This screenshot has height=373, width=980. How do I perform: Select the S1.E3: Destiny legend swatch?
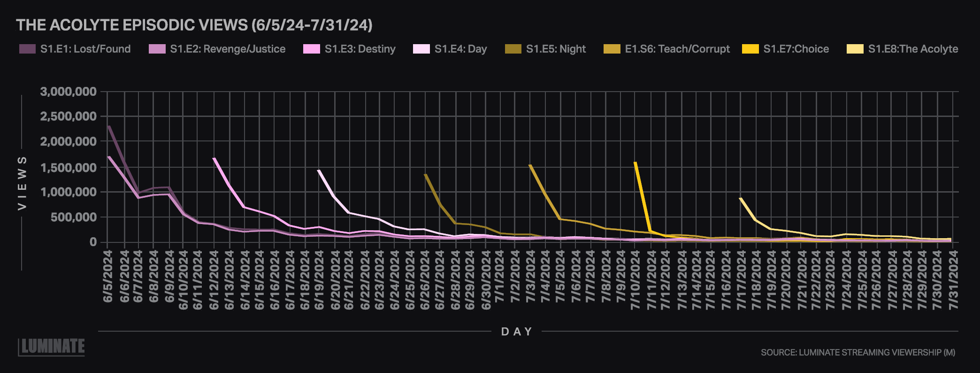312,49
